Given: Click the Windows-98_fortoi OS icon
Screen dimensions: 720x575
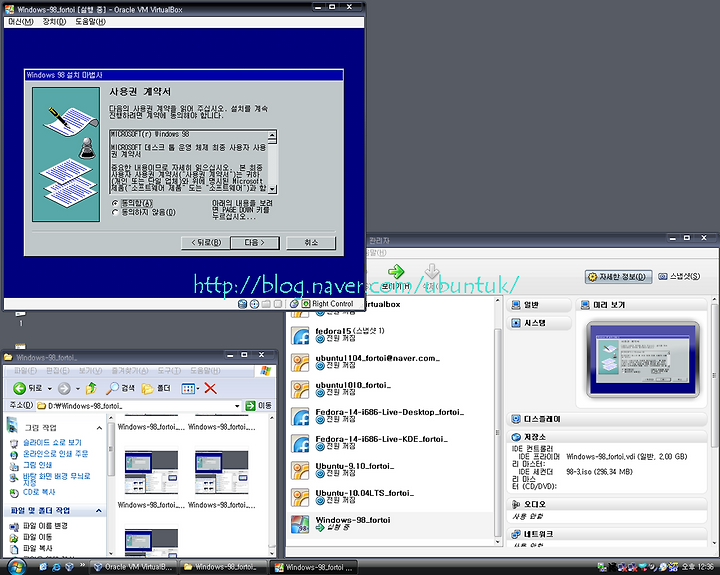Looking at the screenshot, I should pyautogui.click(x=301, y=524).
